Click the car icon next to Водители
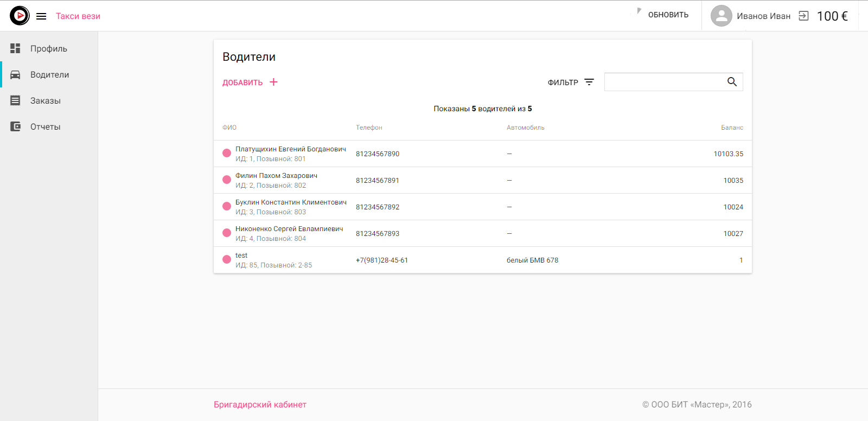The height and width of the screenshot is (421, 868). click(x=15, y=75)
